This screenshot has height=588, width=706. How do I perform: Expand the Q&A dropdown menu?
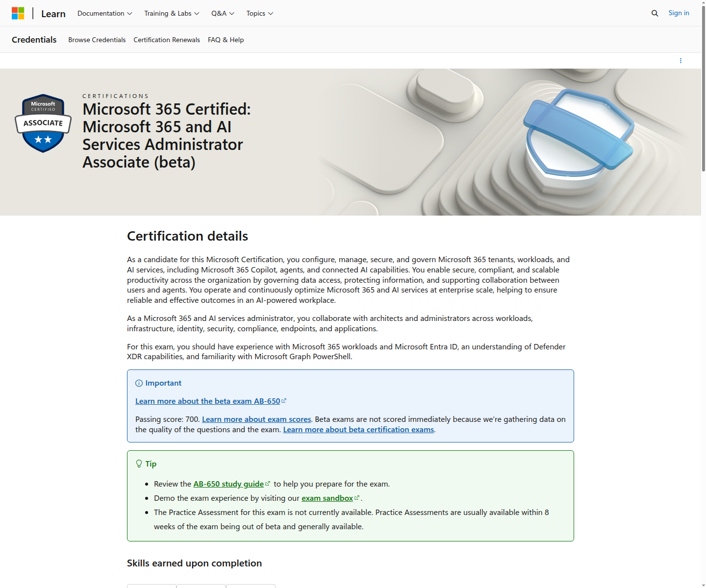point(223,13)
